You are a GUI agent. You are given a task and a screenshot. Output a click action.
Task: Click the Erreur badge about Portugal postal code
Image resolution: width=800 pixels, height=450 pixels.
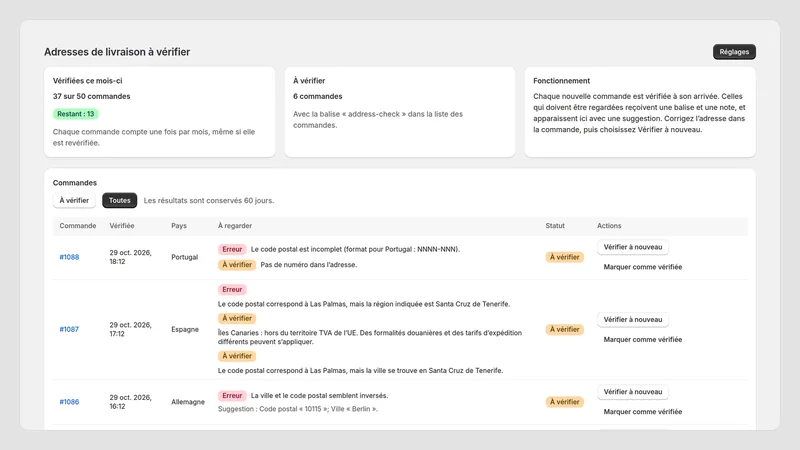[232, 249]
